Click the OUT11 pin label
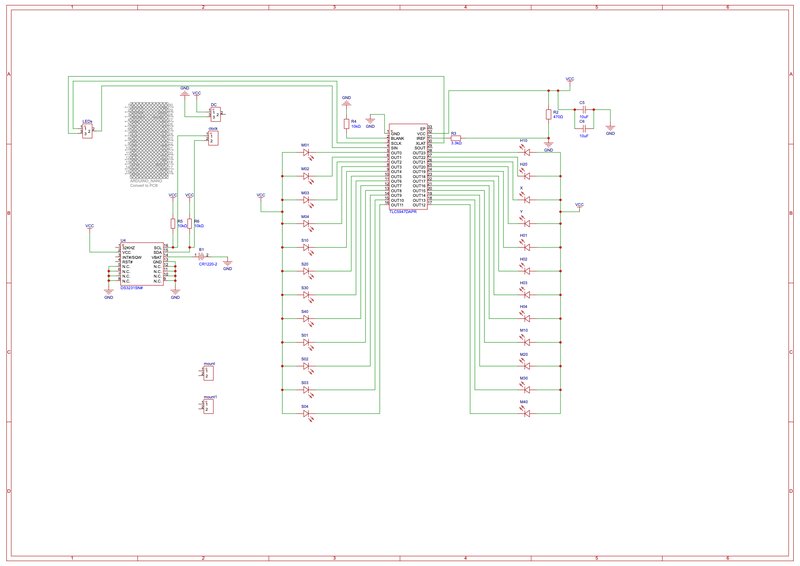Screen dimensions: 800x566 pyautogui.click(x=397, y=205)
